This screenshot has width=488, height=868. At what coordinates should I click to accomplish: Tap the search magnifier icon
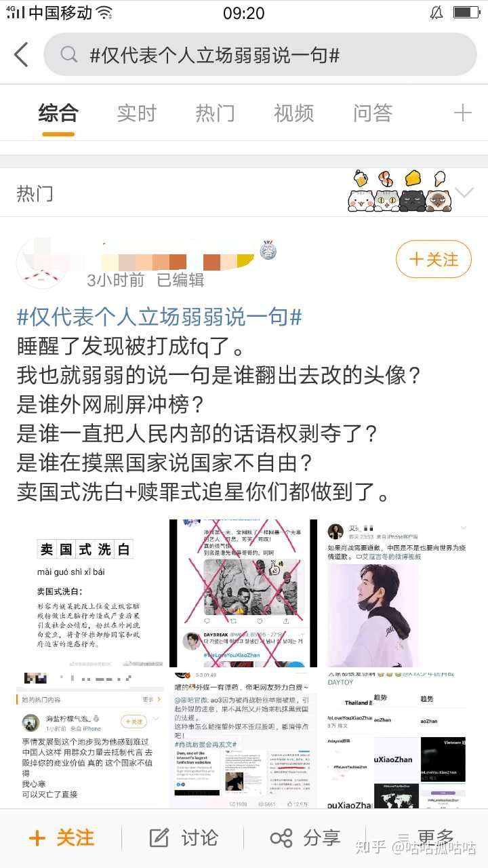click(x=68, y=55)
